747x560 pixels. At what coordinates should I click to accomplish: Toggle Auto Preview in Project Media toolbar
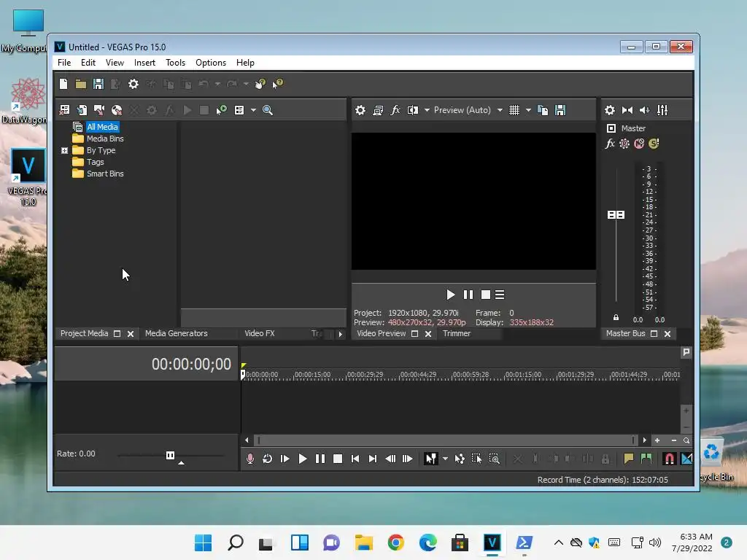coord(221,111)
